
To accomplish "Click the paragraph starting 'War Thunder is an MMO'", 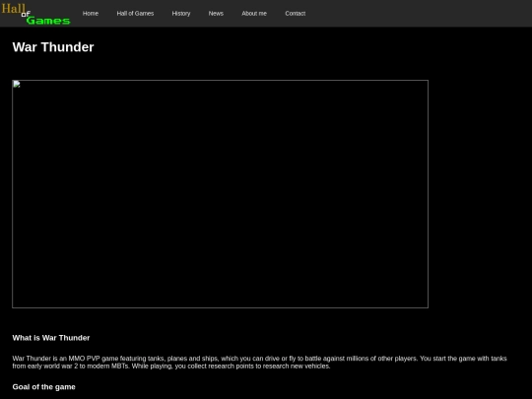I will pyautogui.click(x=259, y=363).
